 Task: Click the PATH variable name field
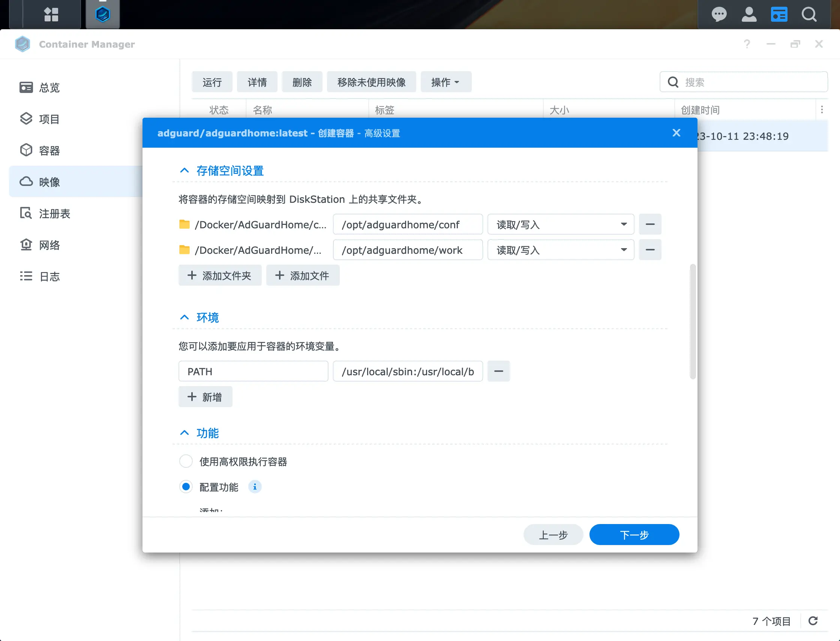(x=253, y=371)
